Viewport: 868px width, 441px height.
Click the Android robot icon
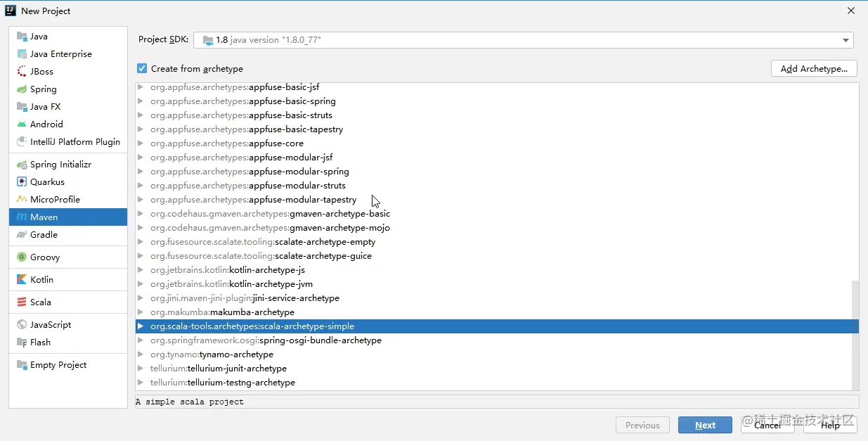tap(22, 124)
